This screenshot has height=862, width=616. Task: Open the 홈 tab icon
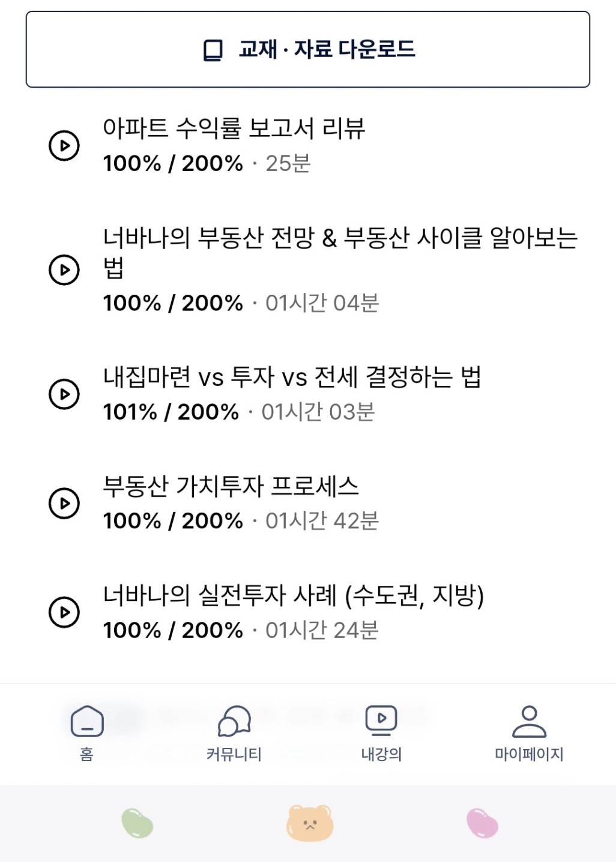[x=87, y=721]
